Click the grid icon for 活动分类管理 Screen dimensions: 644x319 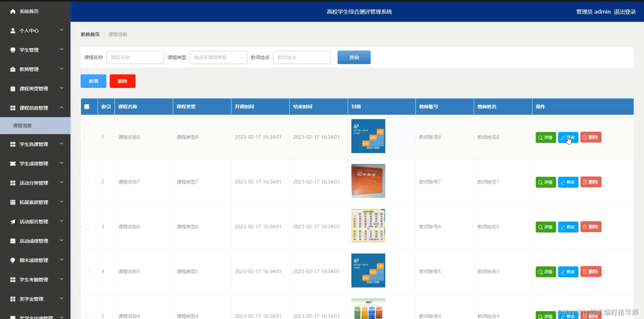pos(13,183)
